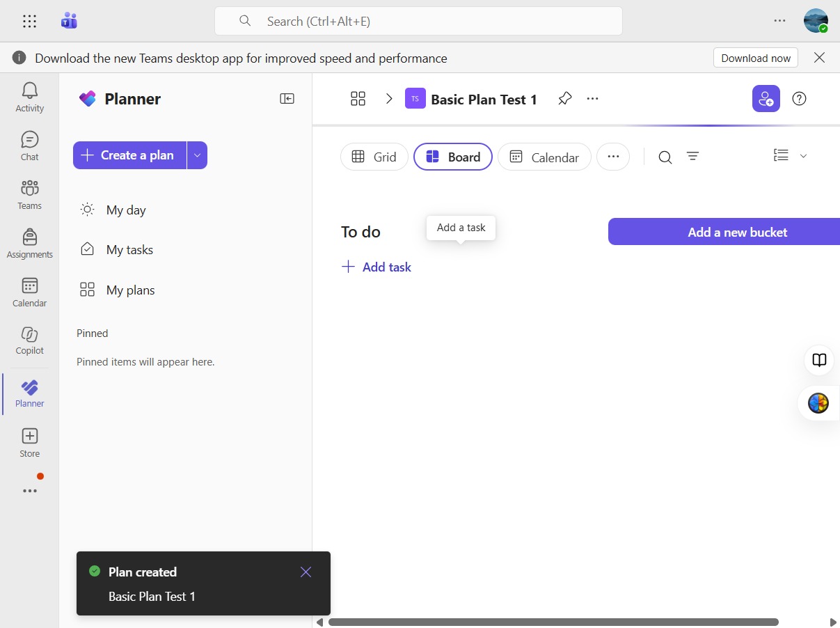840x628 pixels.
Task: Open Assignments app
Action: (x=29, y=243)
